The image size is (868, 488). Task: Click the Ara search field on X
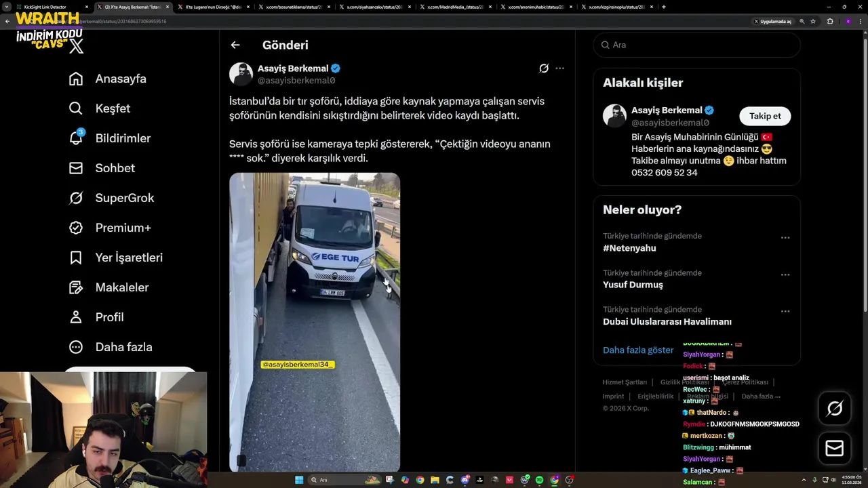(x=696, y=45)
